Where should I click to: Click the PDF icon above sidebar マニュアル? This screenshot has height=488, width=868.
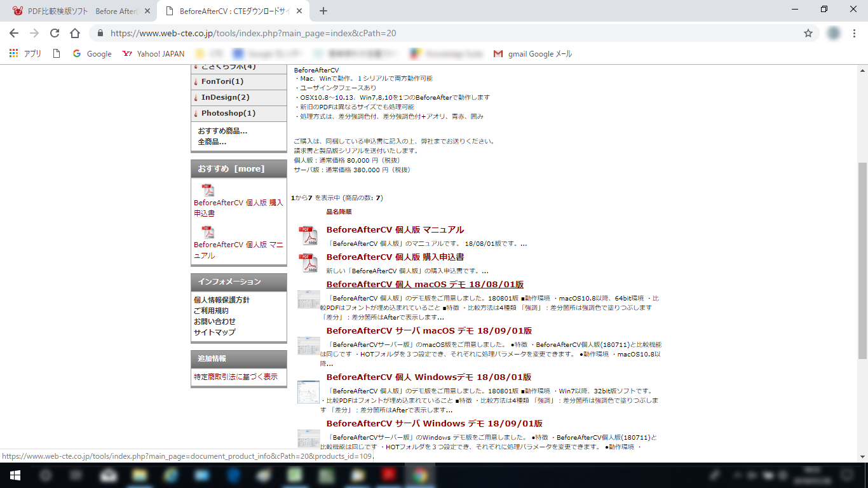coord(208,232)
